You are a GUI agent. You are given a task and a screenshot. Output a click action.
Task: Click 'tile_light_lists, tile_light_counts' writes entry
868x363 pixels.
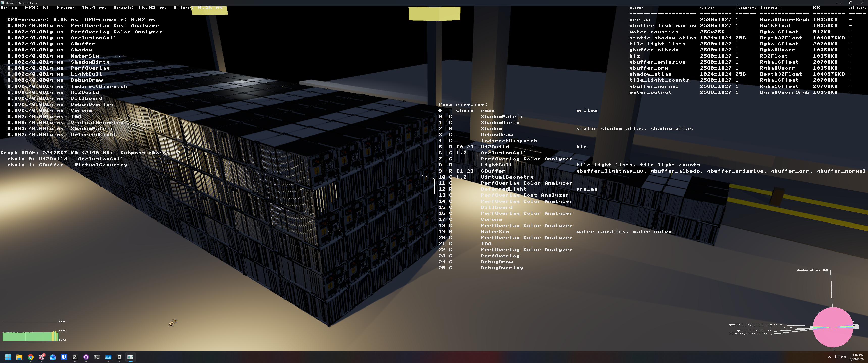(638, 165)
